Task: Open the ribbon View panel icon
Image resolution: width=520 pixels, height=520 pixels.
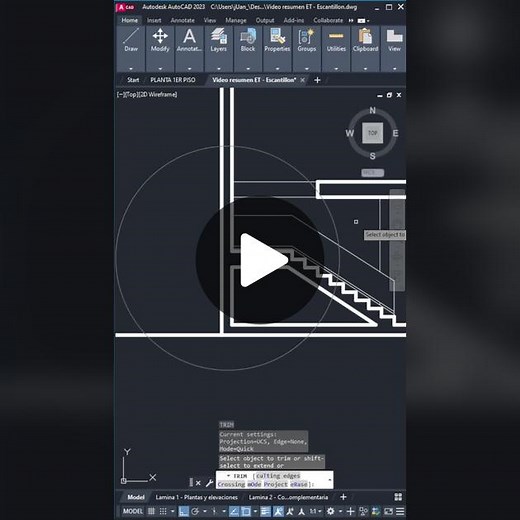Action: coord(394,36)
